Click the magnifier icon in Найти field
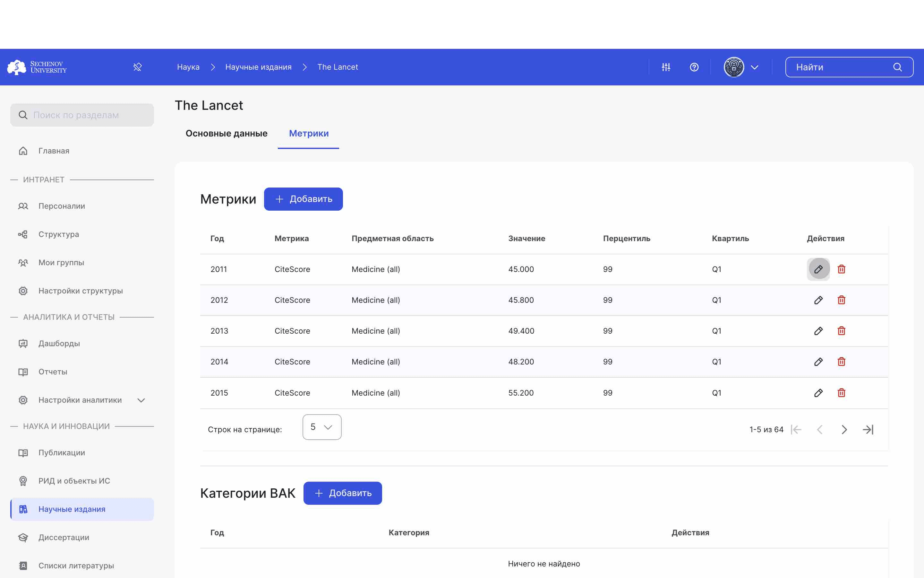This screenshot has width=924, height=578. [x=897, y=67]
